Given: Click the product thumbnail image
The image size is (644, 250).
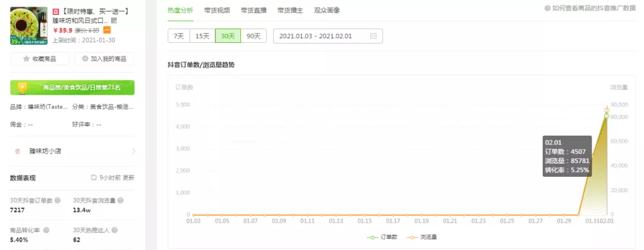Looking at the screenshot, I should tap(30, 26).
